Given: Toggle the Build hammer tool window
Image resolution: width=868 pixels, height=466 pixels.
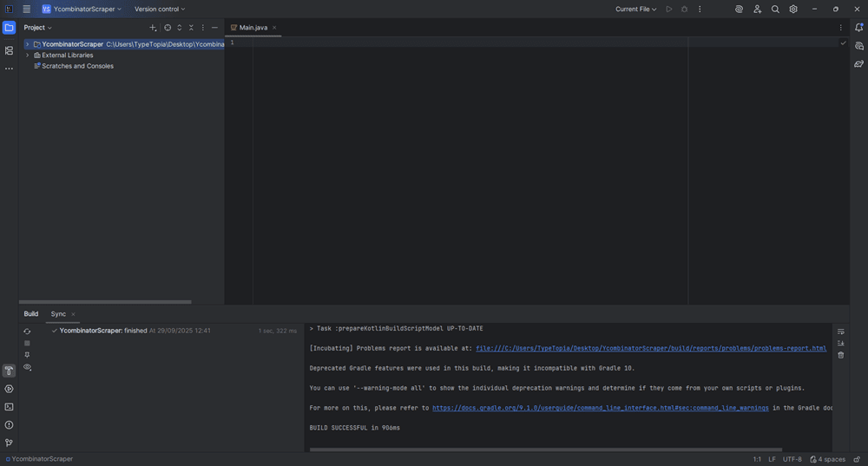Looking at the screenshot, I should coord(9,371).
